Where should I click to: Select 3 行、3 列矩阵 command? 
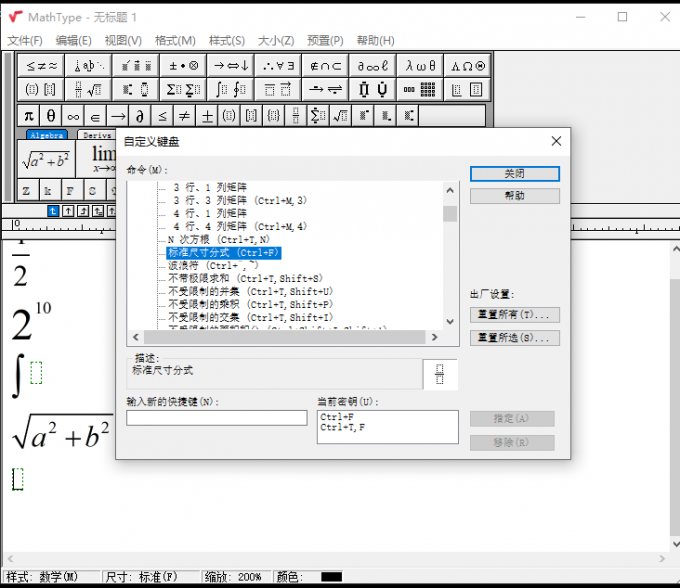[x=240, y=200]
